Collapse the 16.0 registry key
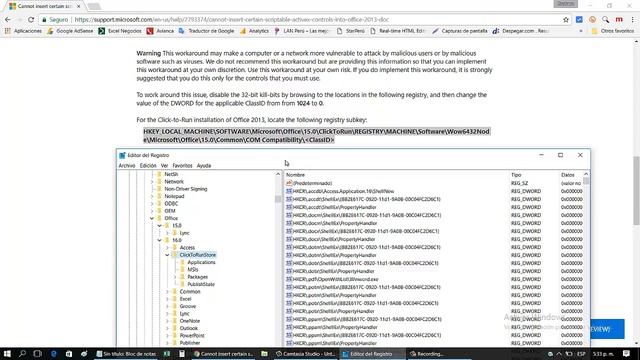Viewport: 640px width, 360px height. click(x=160, y=240)
